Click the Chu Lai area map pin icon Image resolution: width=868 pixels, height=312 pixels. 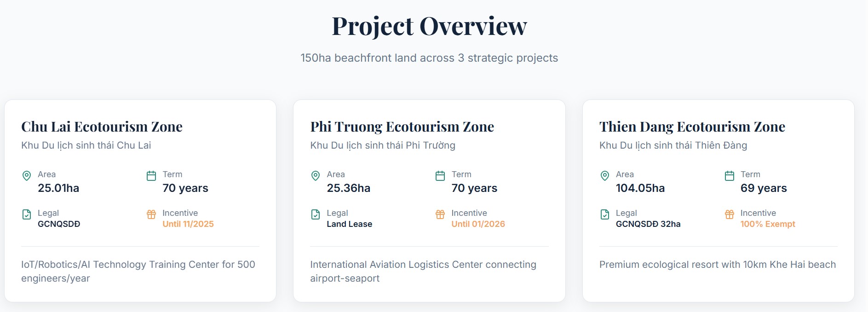pyautogui.click(x=27, y=175)
